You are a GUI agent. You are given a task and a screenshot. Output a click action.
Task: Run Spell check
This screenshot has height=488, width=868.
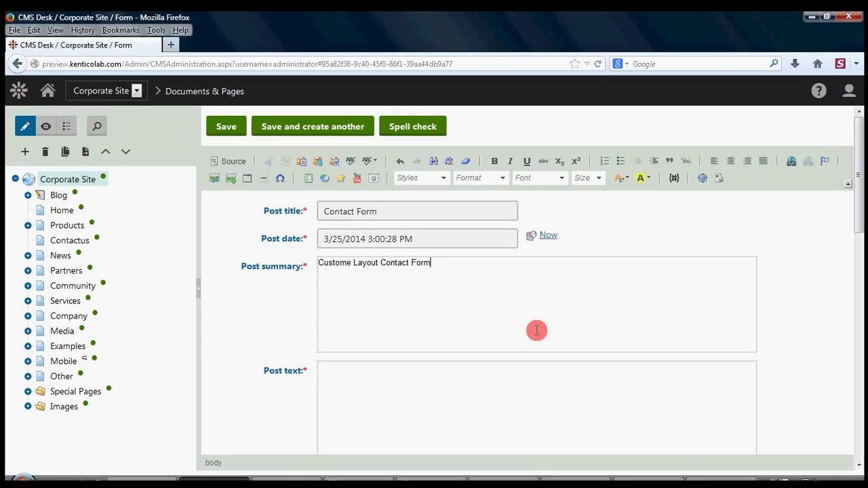(x=413, y=127)
